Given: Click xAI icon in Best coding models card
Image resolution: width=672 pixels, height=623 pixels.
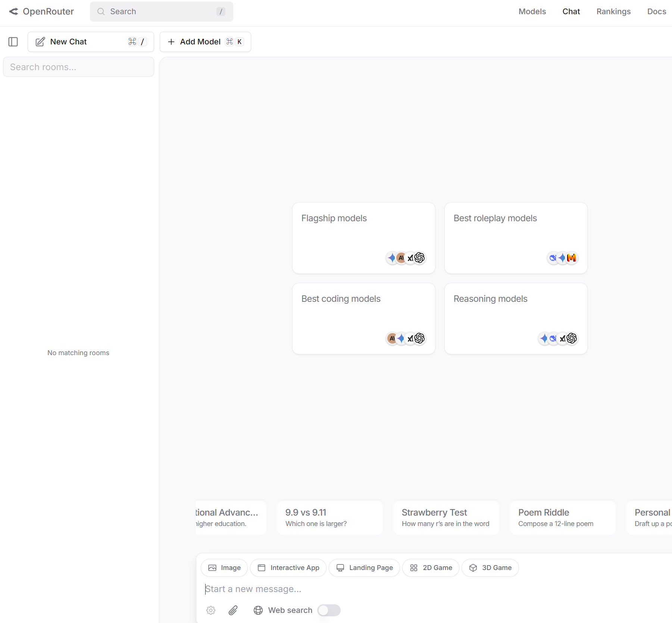Looking at the screenshot, I should pos(410,338).
